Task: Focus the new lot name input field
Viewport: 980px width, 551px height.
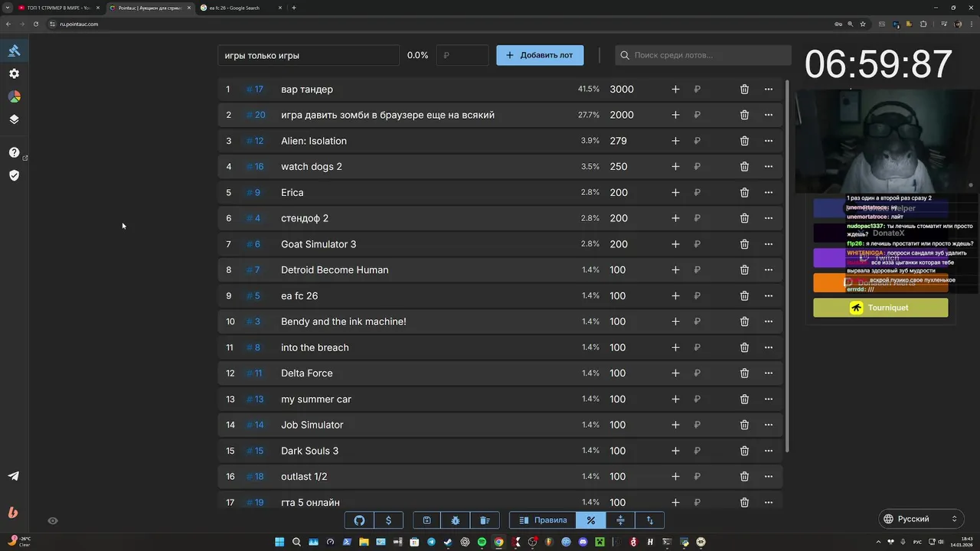Action: (x=309, y=55)
